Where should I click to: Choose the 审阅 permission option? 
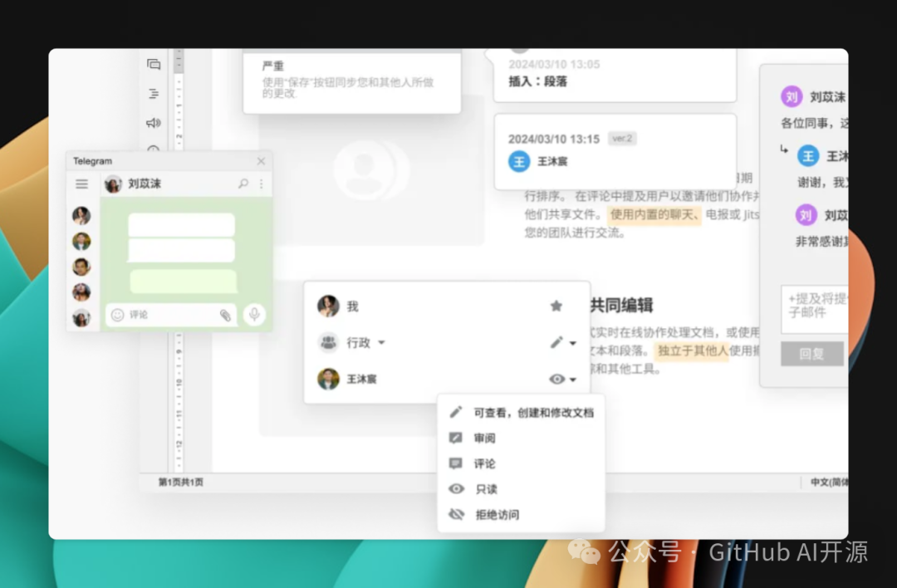(521, 439)
